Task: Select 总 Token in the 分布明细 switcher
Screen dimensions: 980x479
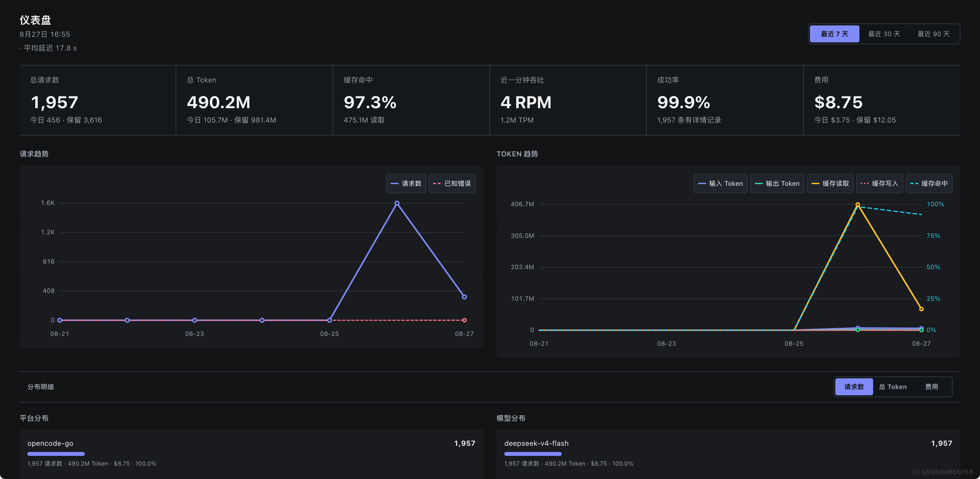Action: [892, 386]
